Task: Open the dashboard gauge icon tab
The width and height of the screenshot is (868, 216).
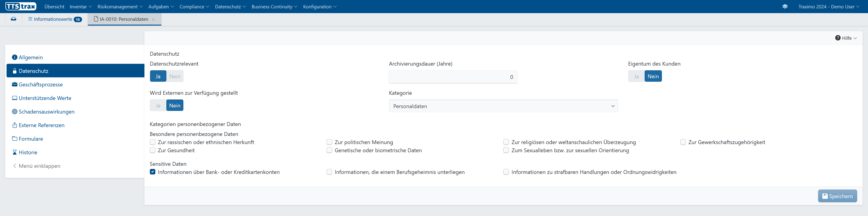Action: click(x=14, y=19)
